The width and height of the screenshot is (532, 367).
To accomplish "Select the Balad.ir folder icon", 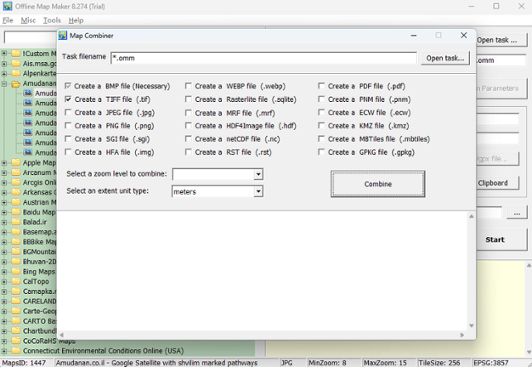I will point(16,222).
